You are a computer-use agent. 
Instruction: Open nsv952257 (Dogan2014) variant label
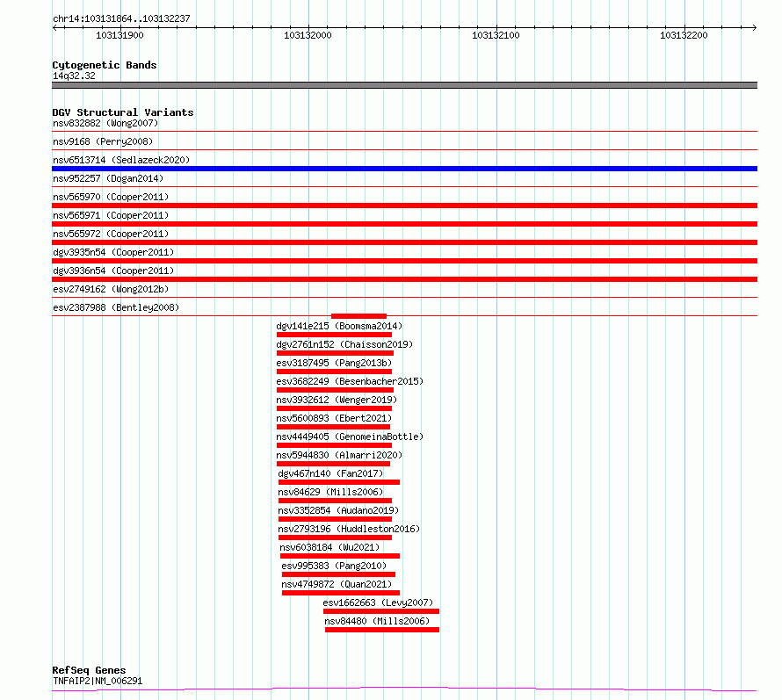tap(108, 178)
